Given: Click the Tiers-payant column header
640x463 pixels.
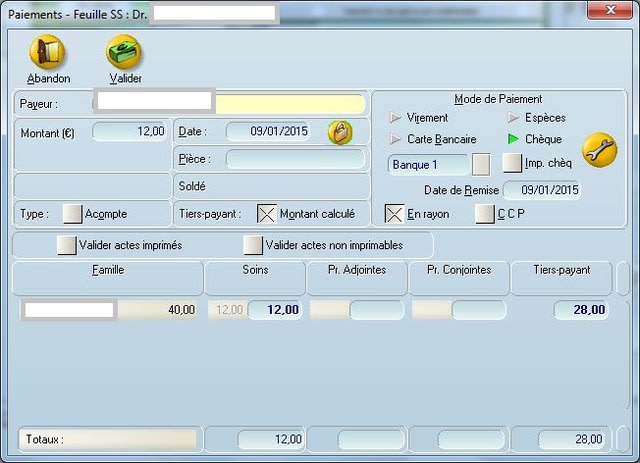Looking at the screenshot, I should [x=561, y=270].
